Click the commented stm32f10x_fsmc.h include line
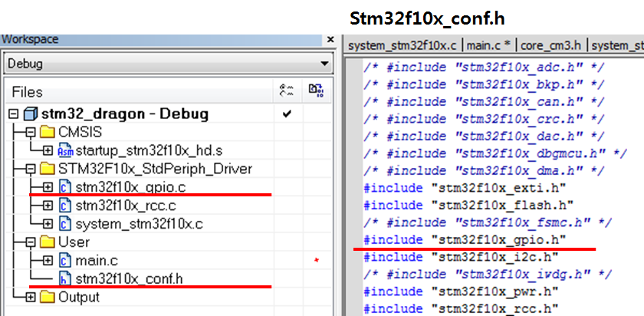The width and height of the screenshot is (644, 316). point(488,222)
